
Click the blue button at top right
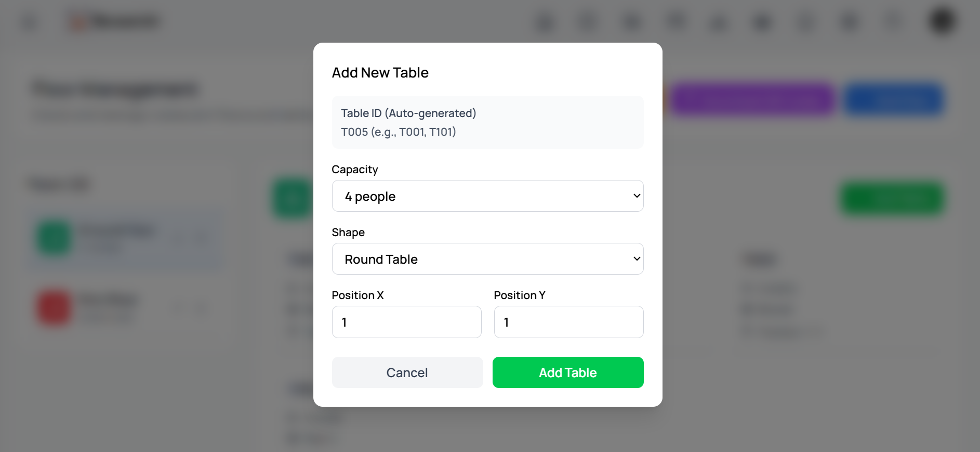point(894,99)
